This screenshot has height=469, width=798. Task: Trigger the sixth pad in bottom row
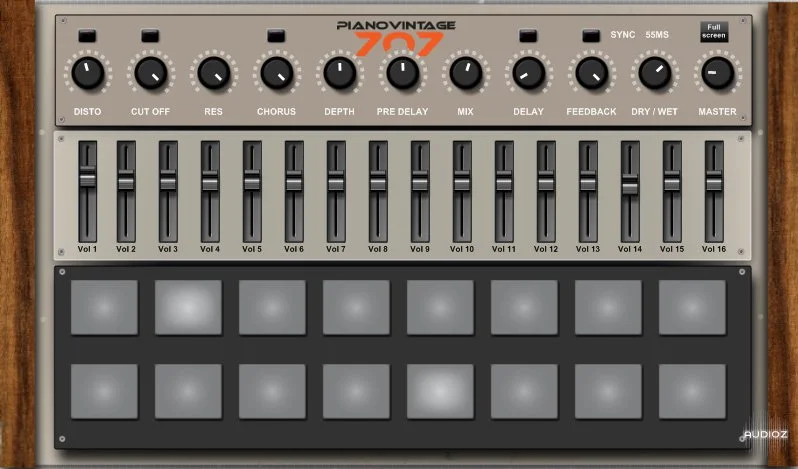click(524, 391)
